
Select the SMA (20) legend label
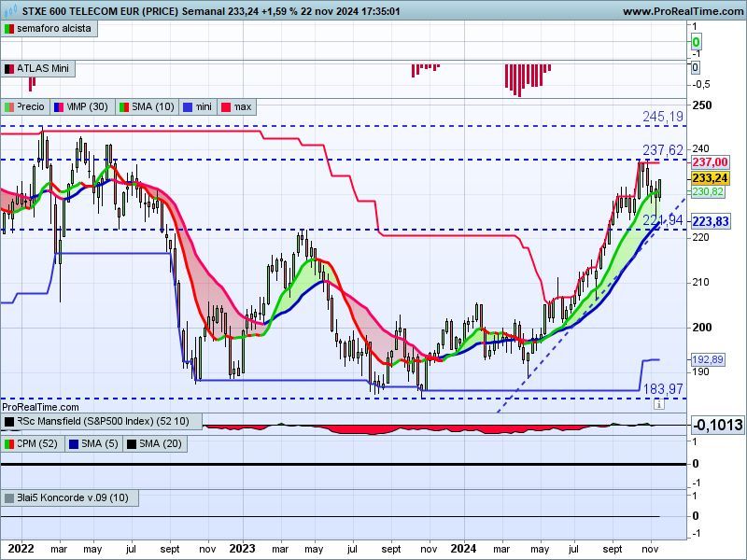(x=161, y=444)
